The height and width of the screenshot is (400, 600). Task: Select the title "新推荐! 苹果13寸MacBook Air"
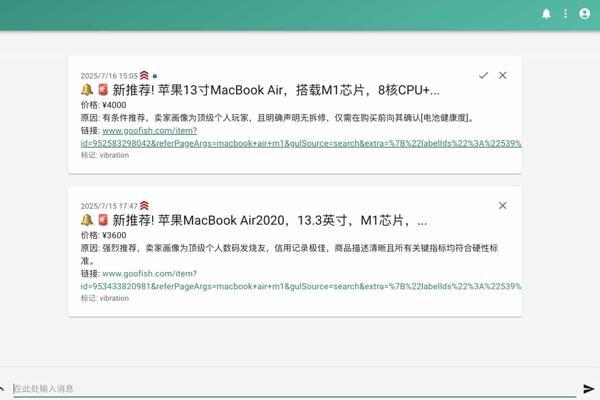tap(198, 90)
